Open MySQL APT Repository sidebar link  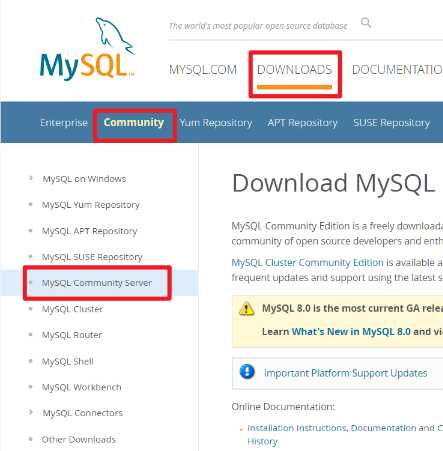pos(89,231)
